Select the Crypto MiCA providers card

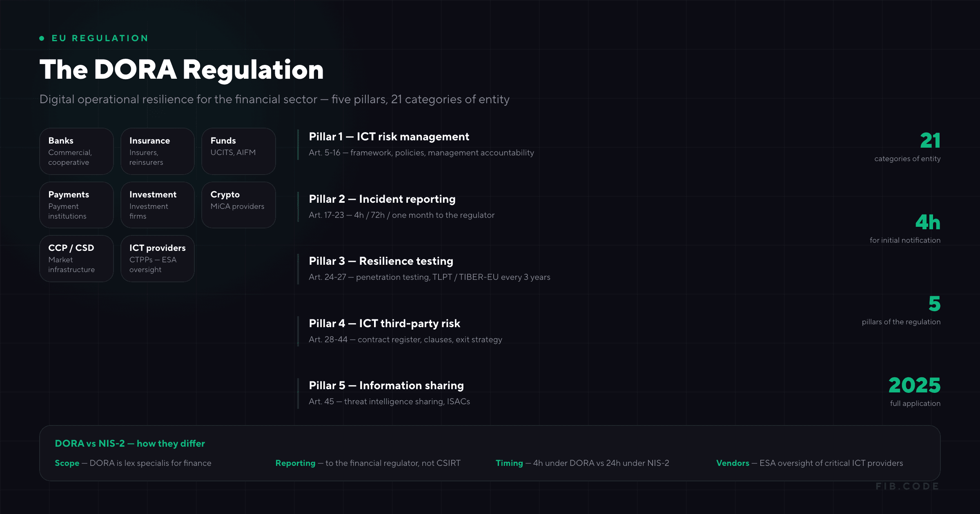pos(238,205)
